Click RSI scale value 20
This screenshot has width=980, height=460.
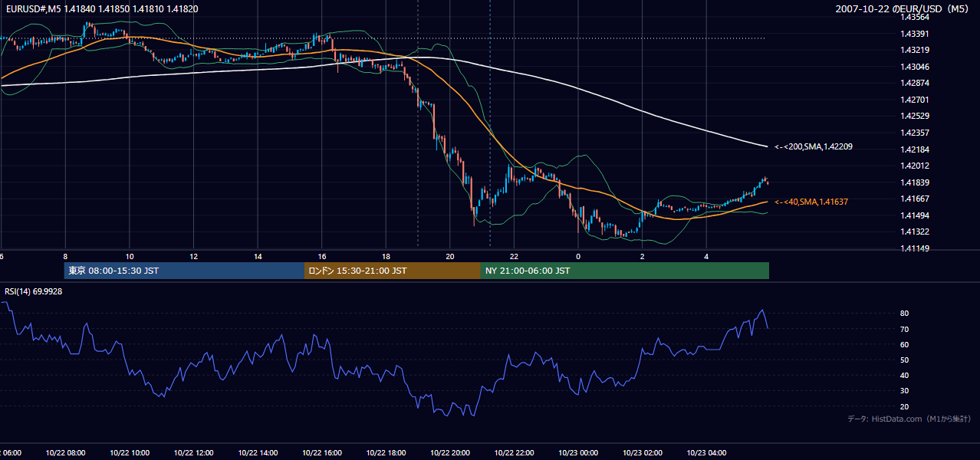click(x=904, y=406)
